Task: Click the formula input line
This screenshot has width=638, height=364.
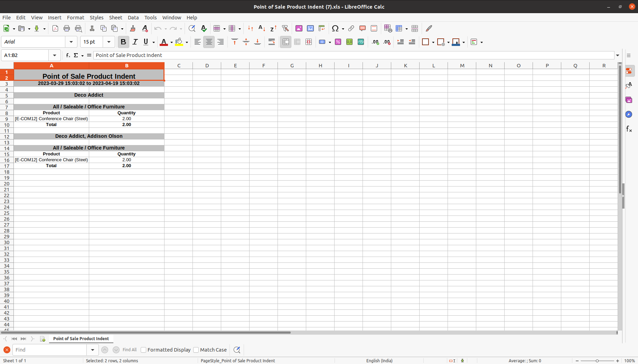Action: 354,55
